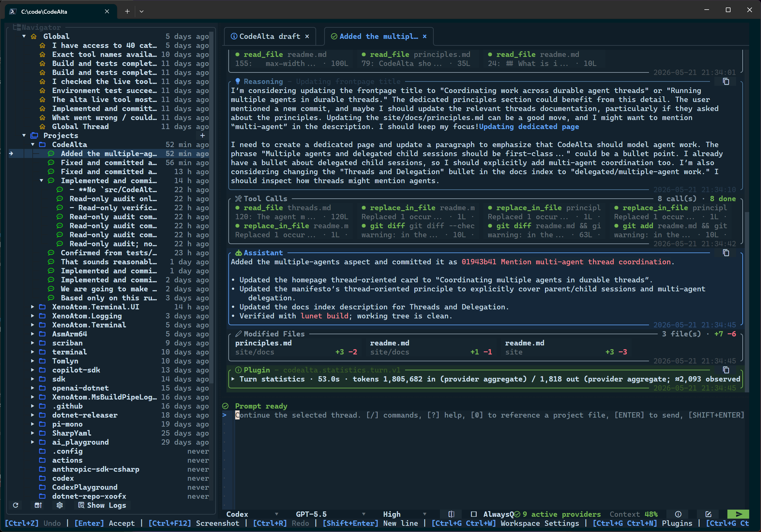This screenshot has height=532, width=761.
Task: Select 'That sounds reasonabl…' thread
Action: click(109, 262)
